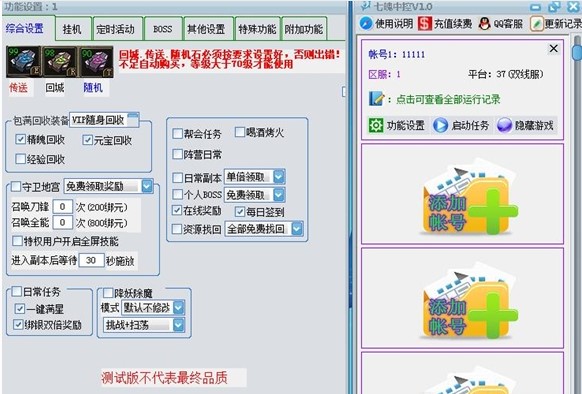Open 默认不修改 mode dropdown
582x394 pixels.
153,307
